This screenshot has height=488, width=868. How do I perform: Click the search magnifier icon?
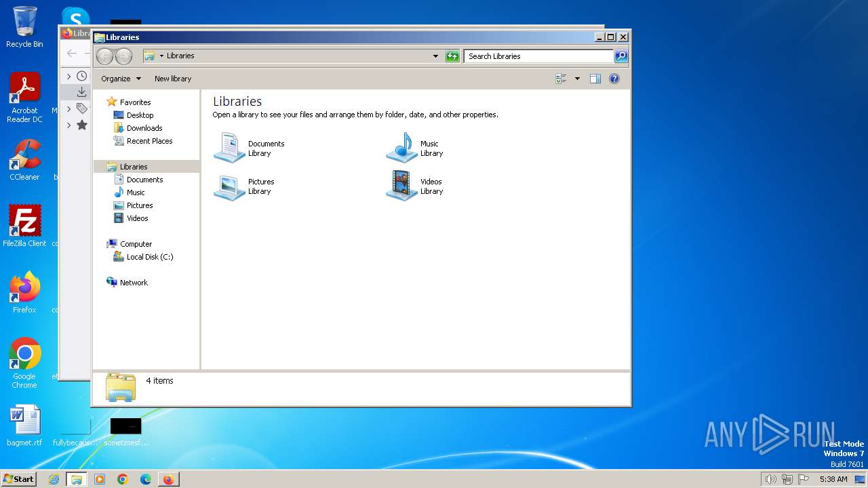click(x=621, y=56)
